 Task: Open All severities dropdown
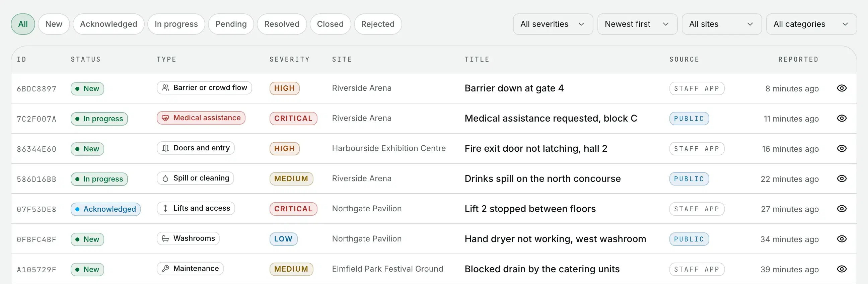click(x=553, y=24)
